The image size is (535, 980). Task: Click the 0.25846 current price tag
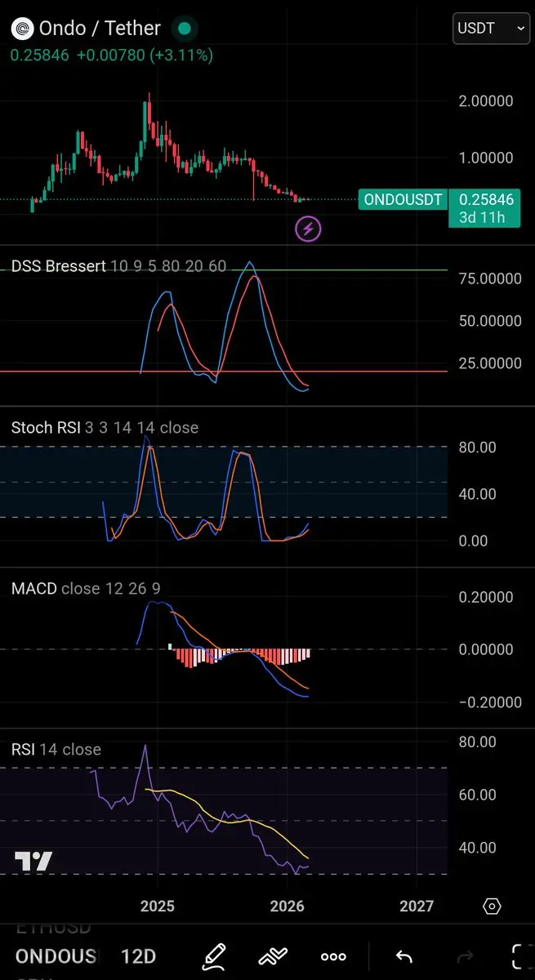coord(486,199)
